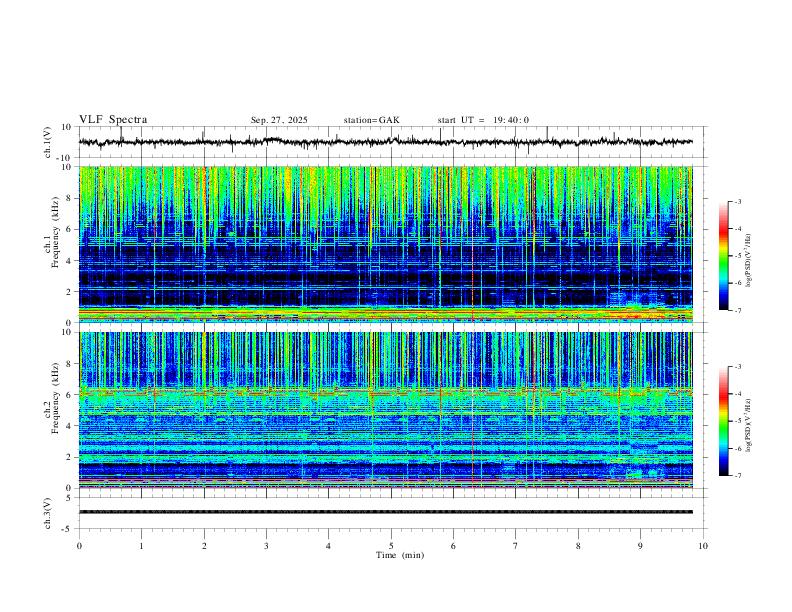This screenshot has height=612, width=792.
Task: Click the "Time (min)" x-axis label
Action: 400,555
